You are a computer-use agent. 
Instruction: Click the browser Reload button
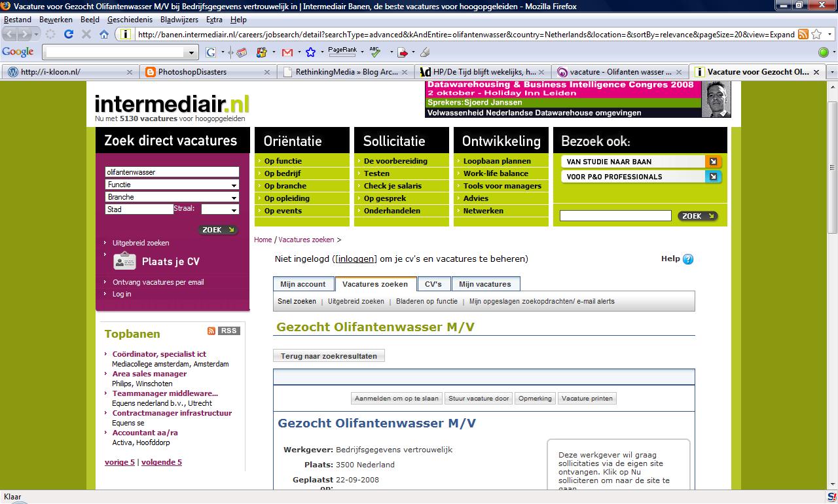68,34
